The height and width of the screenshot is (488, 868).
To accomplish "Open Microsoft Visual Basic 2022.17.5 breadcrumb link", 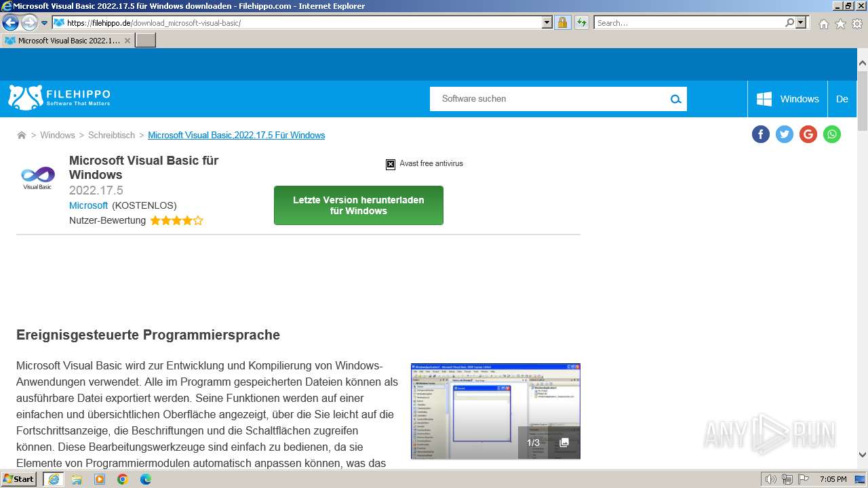I will click(236, 135).
